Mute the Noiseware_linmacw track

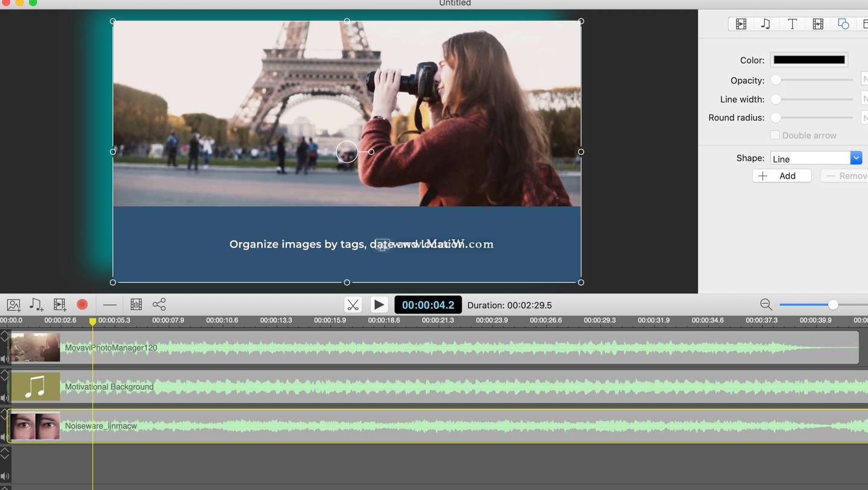tap(4, 437)
